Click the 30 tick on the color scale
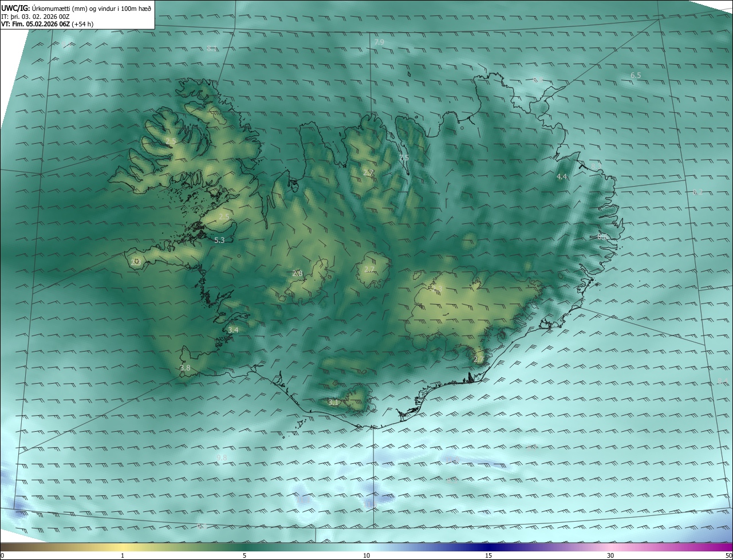Screen dimensions: 733x560 click(610, 555)
